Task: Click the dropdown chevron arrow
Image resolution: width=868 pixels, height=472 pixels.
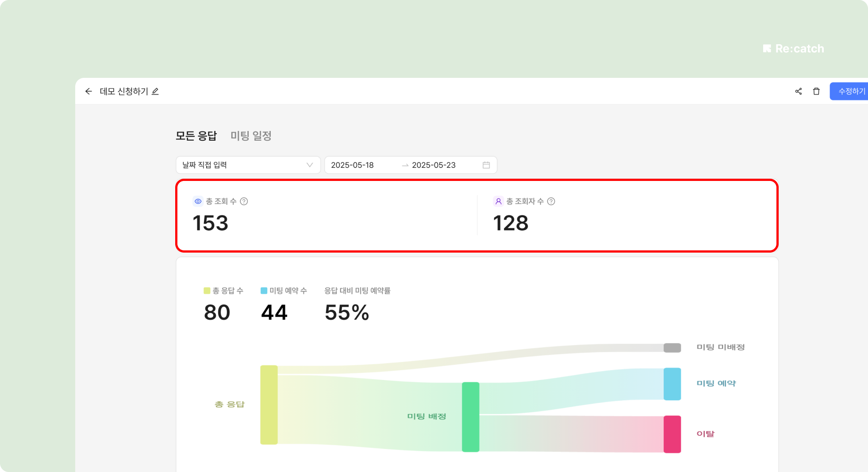Action: point(310,165)
